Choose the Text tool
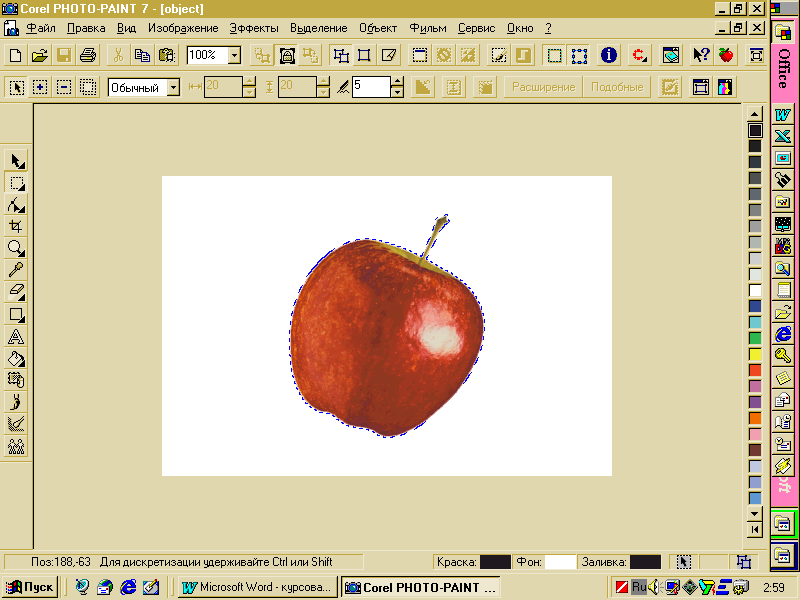Viewport: 800px width, 600px height. click(16, 337)
